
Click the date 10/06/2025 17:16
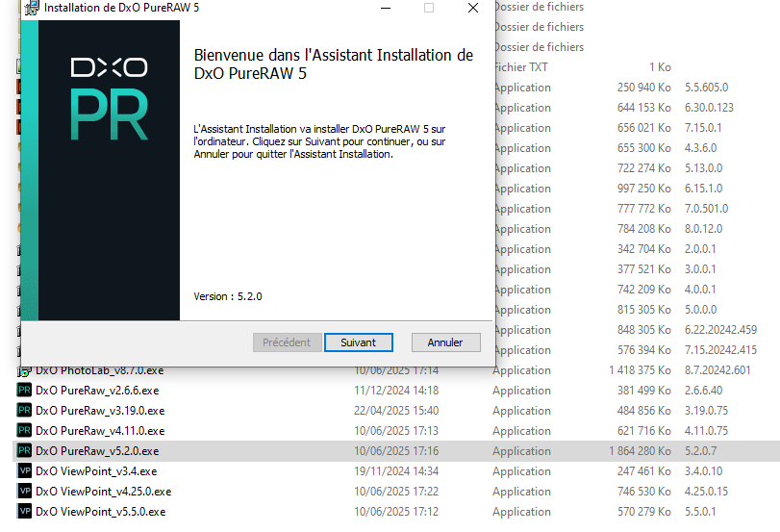pos(396,451)
